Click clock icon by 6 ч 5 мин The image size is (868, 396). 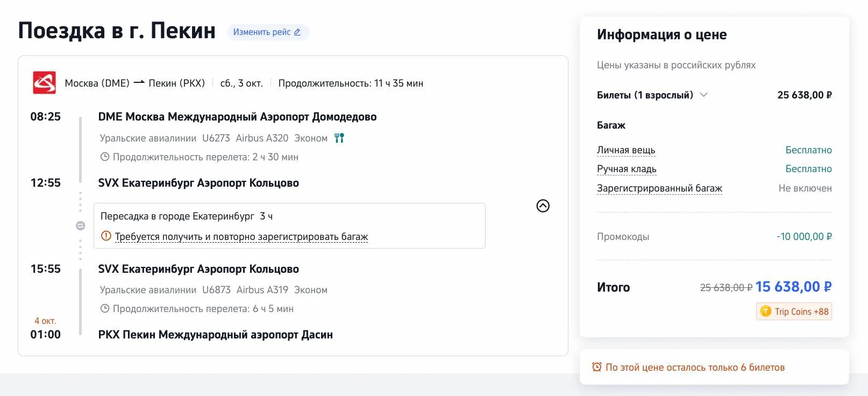click(x=105, y=308)
